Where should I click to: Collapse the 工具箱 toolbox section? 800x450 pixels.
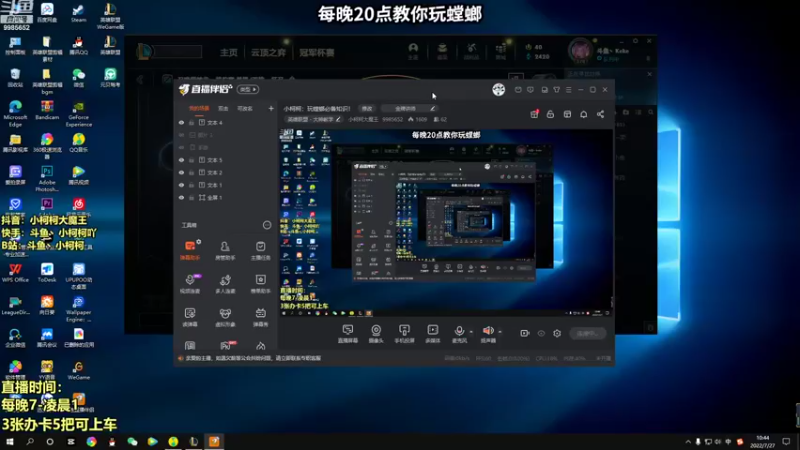pos(267,225)
